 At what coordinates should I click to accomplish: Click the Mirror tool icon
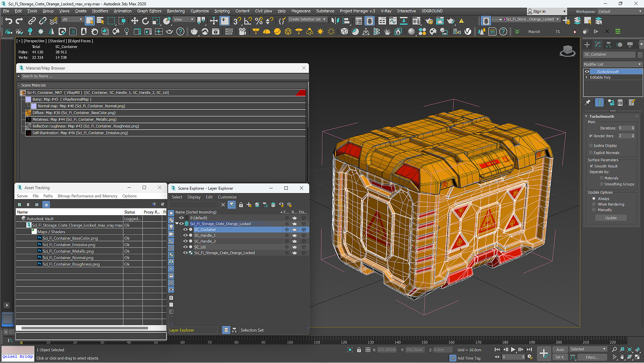click(335, 21)
